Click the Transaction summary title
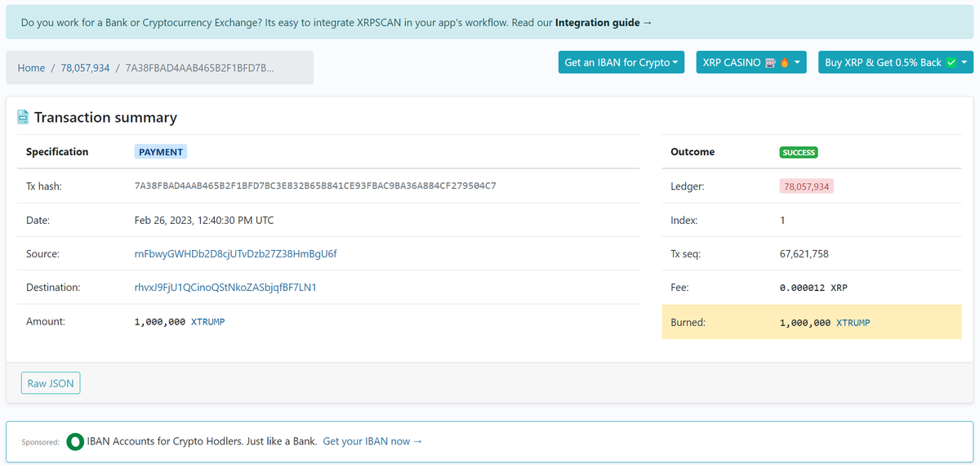 (105, 118)
